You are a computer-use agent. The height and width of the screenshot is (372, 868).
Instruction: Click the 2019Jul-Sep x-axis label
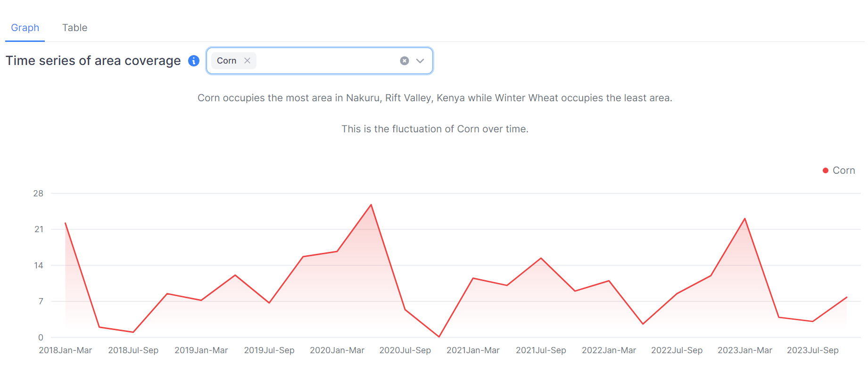click(269, 350)
